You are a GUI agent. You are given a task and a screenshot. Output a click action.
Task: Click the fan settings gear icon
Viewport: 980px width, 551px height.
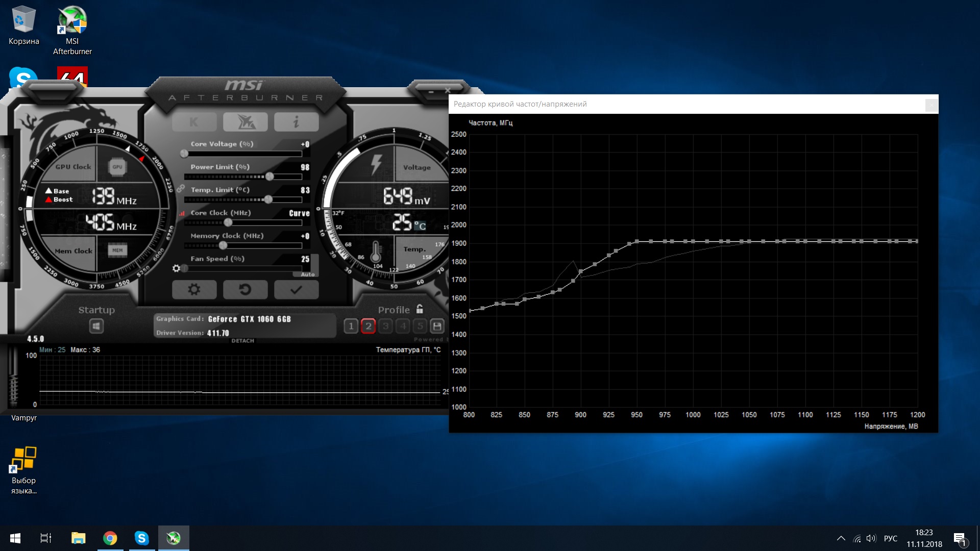[177, 268]
